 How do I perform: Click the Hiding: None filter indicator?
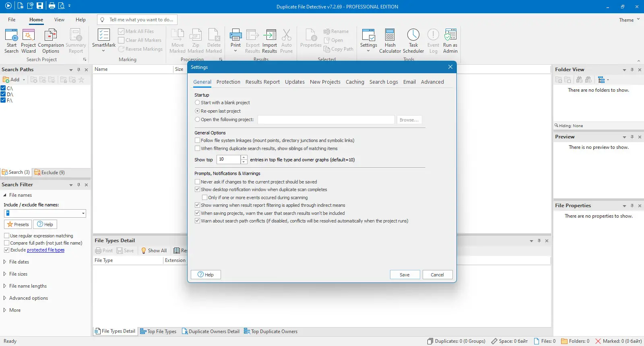[x=569, y=126]
